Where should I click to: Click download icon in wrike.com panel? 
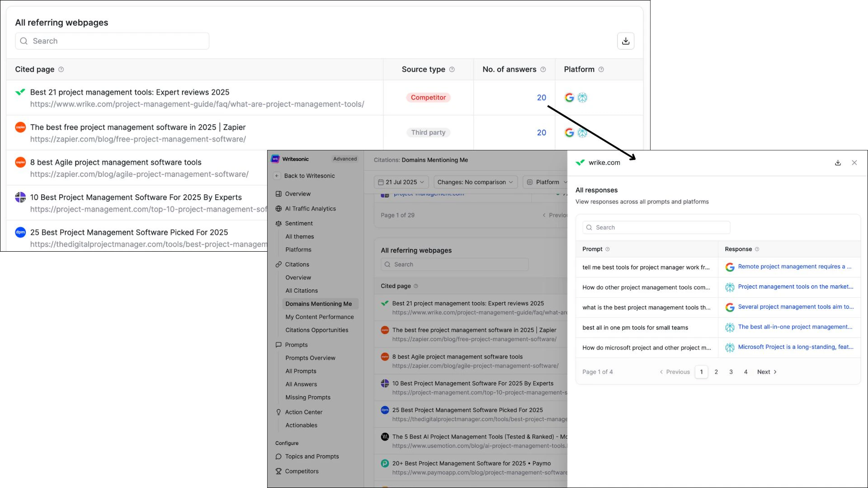coord(838,163)
